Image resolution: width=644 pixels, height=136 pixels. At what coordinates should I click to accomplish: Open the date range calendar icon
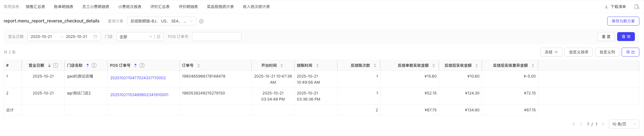(x=95, y=37)
